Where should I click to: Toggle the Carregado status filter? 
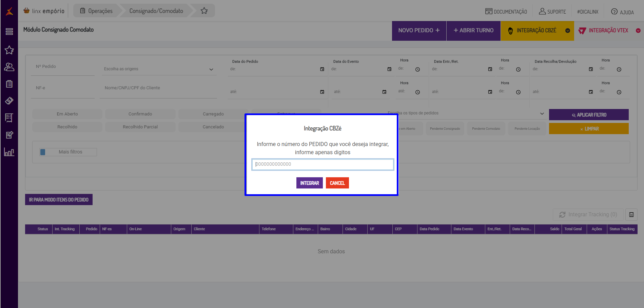point(213,114)
